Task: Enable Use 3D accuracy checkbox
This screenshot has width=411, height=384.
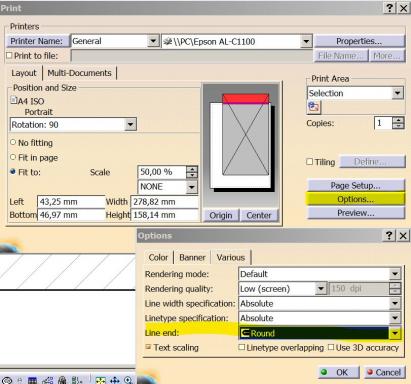Action: pyautogui.click(x=331, y=347)
